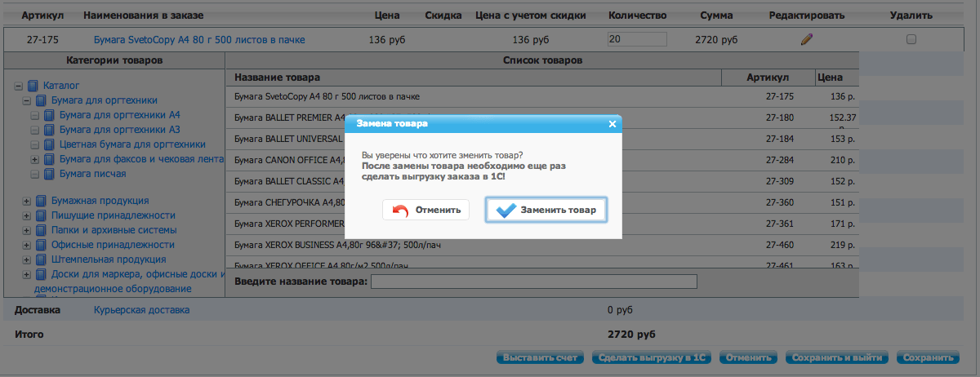This screenshot has height=377, width=980.
Task: Select Бумага для оргтехники A4 category
Action: coord(120,115)
